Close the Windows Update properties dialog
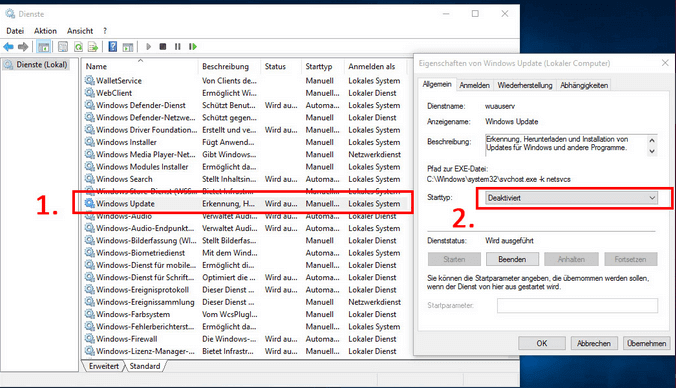Screen dimensions: 676x388 [665, 63]
